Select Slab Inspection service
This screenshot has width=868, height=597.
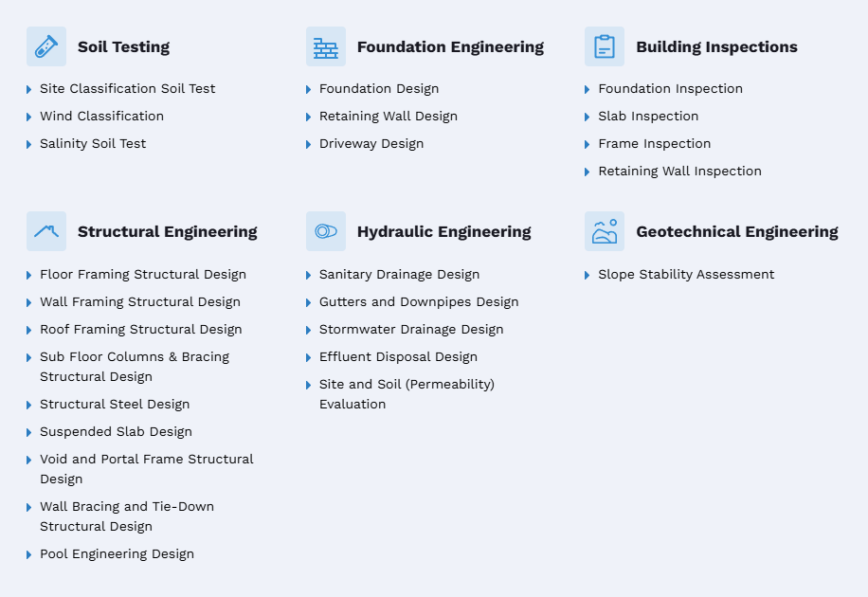coord(648,117)
